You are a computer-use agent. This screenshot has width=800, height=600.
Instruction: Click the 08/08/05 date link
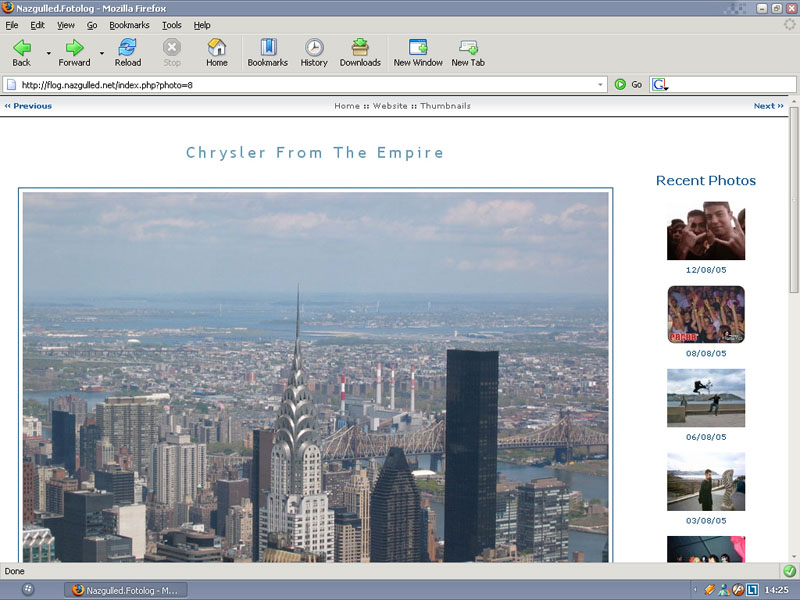[x=706, y=354]
